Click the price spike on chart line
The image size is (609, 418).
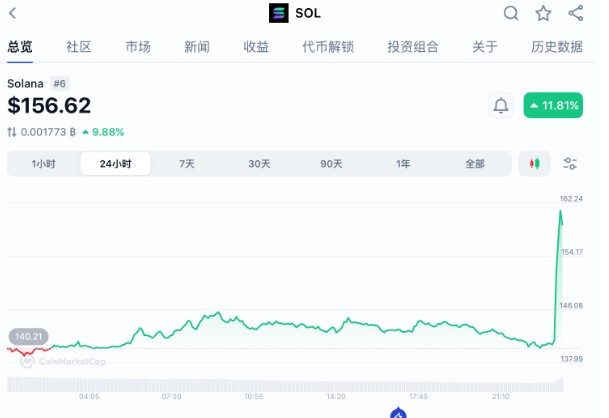coord(561,212)
